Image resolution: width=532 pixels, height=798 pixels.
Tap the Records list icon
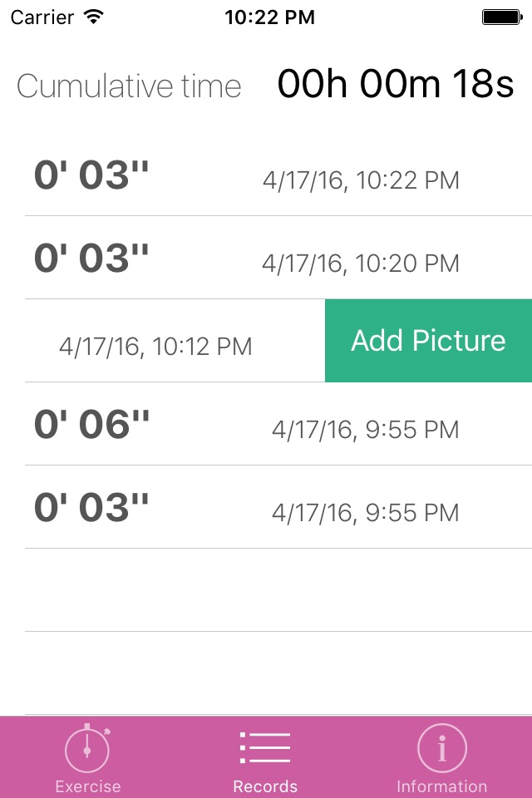[265, 748]
